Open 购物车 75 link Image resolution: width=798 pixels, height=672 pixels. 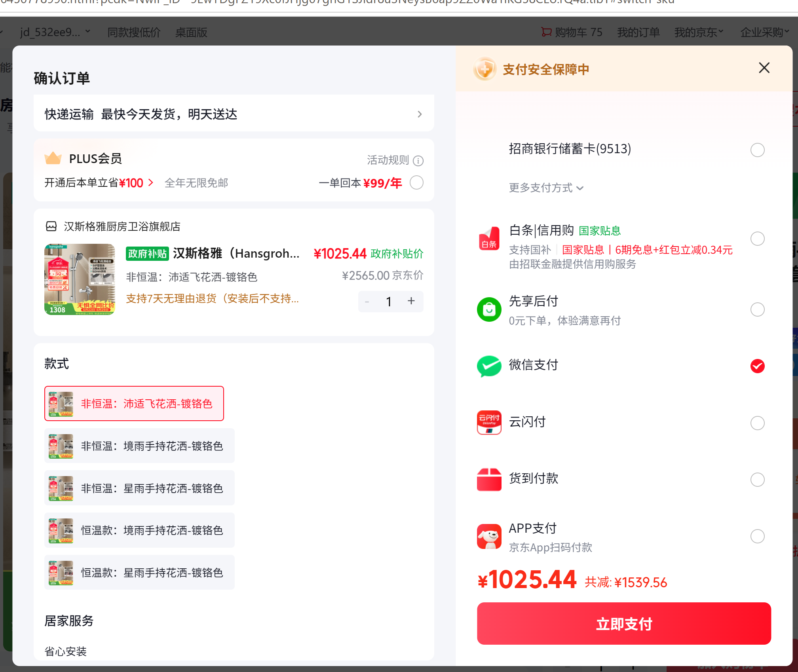pyautogui.click(x=572, y=32)
